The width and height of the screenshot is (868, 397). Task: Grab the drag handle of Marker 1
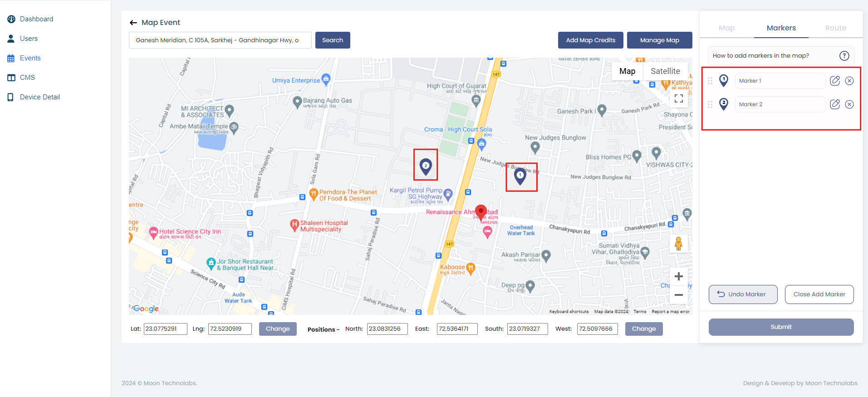pyautogui.click(x=710, y=81)
